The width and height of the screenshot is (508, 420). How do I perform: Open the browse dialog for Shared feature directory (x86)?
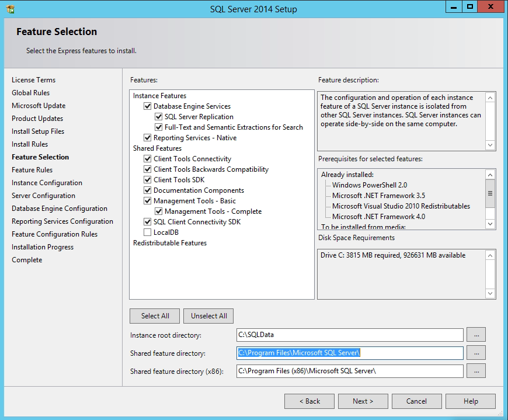tap(476, 370)
